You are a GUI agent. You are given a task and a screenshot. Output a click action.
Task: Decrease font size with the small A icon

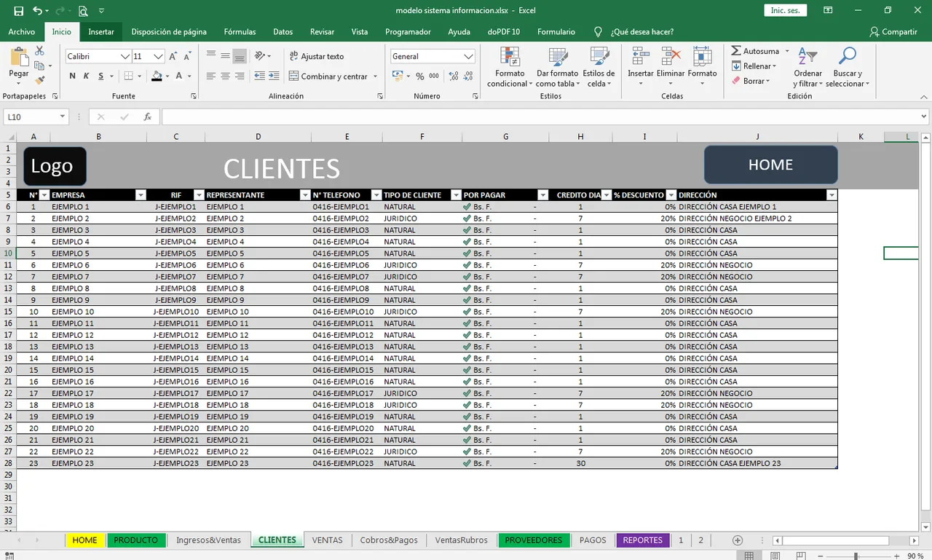coord(188,56)
